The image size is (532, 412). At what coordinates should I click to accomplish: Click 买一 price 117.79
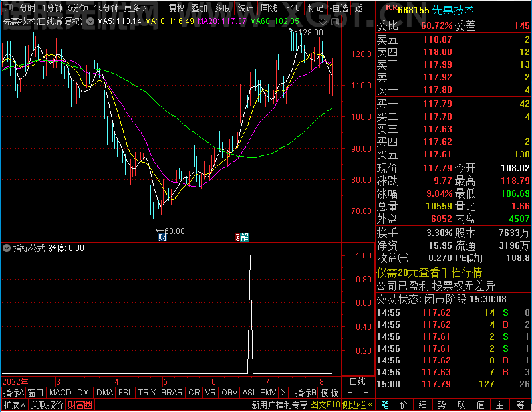pos(438,104)
